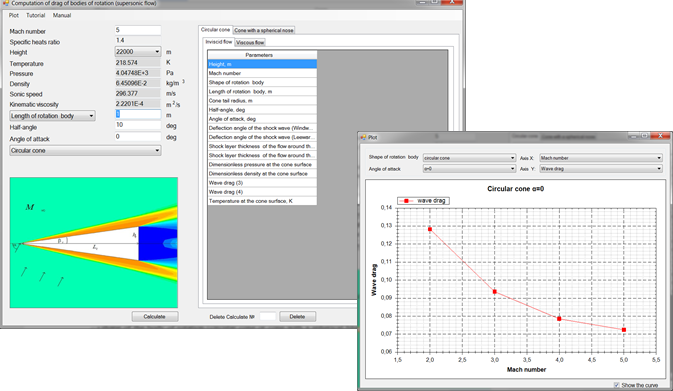Switch to the Viscous flow tab
Image resolution: width=673 pixels, height=391 pixels.
tap(250, 42)
